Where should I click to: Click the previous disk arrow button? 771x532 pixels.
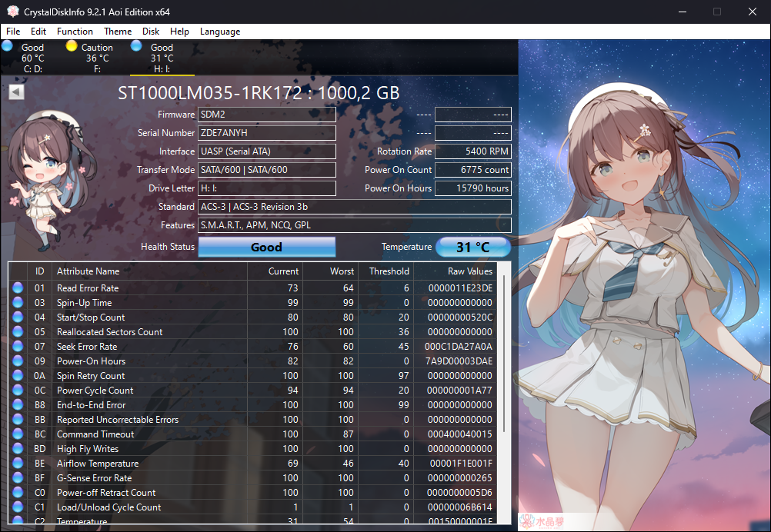pyautogui.click(x=16, y=91)
